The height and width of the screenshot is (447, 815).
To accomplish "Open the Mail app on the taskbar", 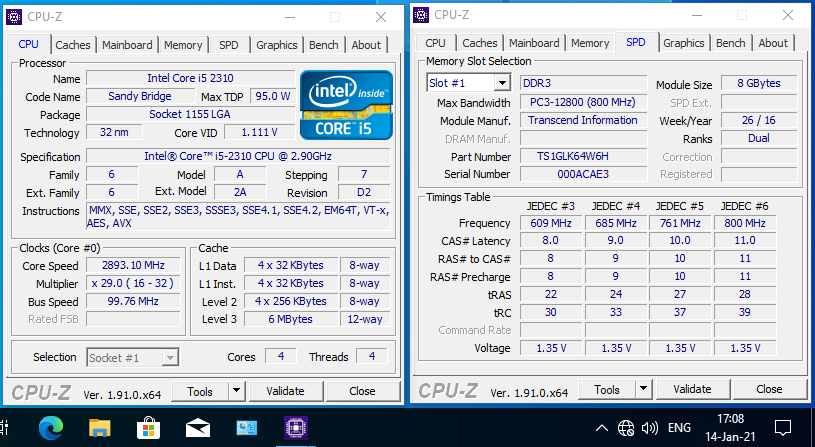I will [x=198, y=428].
